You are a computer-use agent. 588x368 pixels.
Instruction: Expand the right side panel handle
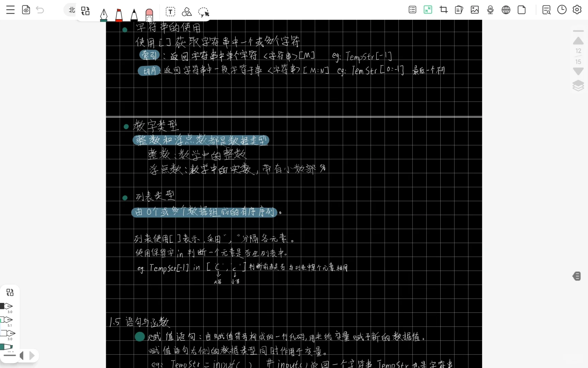coord(576,276)
